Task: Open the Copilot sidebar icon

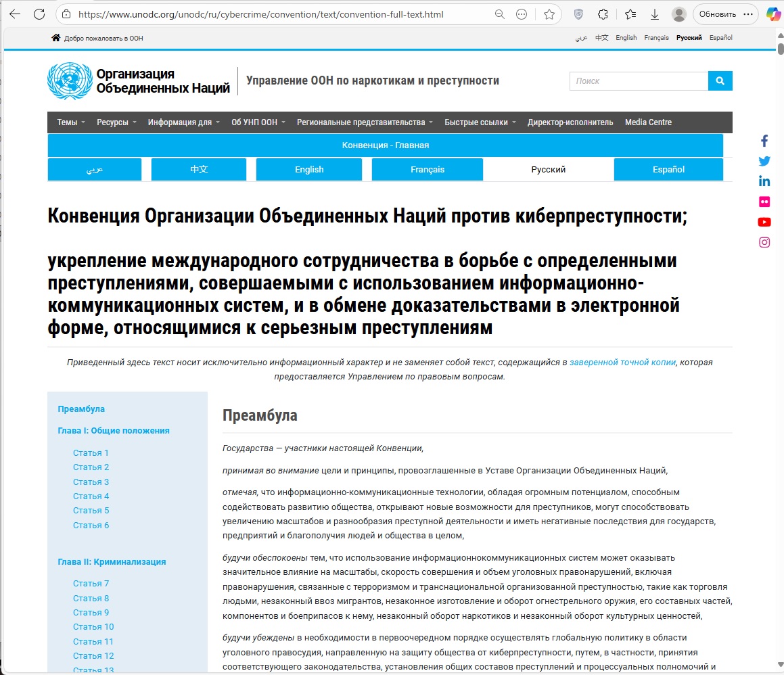Action: point(774,14)
